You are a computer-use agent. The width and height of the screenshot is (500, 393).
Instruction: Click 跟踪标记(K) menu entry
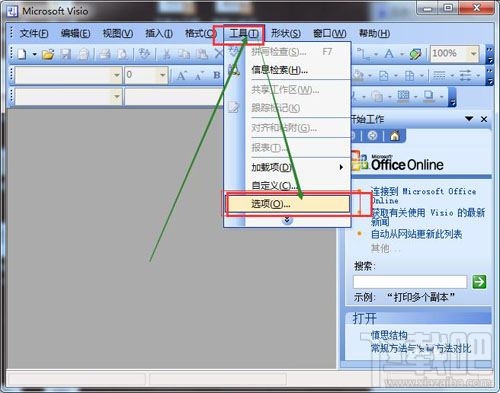point(288,108)
